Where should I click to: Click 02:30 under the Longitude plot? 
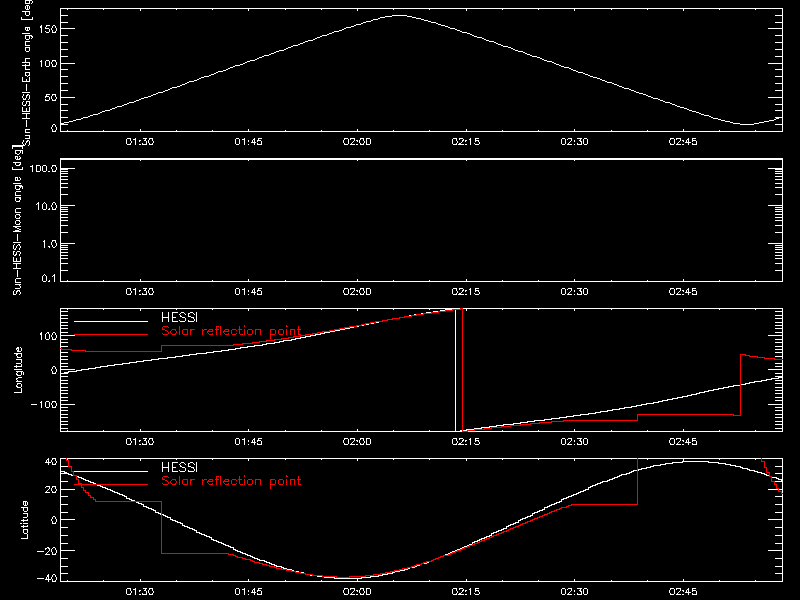tap(574, 442)
